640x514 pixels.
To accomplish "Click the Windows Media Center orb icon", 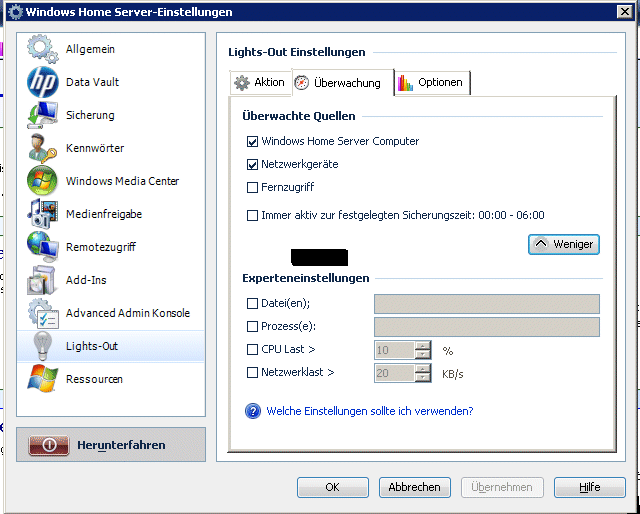I will tap(42, 181).
